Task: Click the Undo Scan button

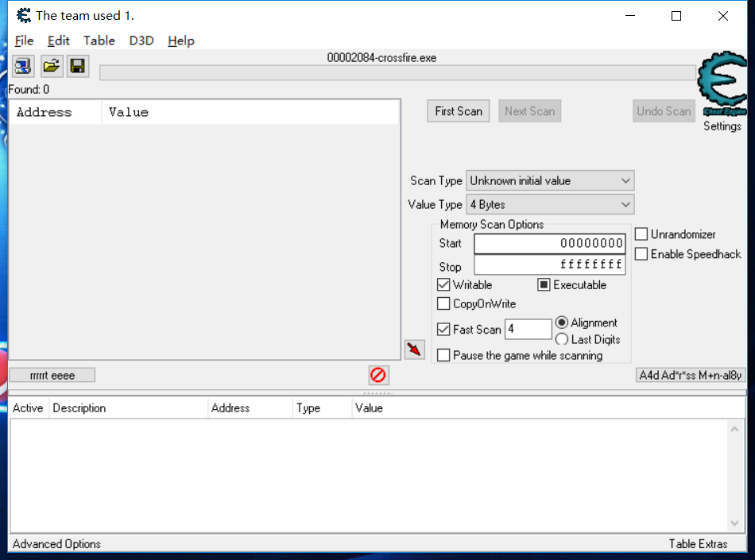Action: coord(664,111)
